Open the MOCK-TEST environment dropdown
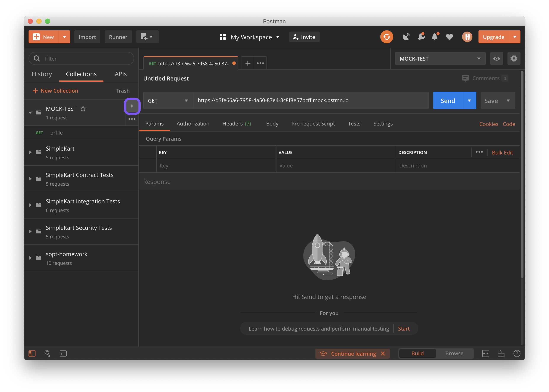The height and width of the screenshot is (392, 549). click(x=440, y=58)
